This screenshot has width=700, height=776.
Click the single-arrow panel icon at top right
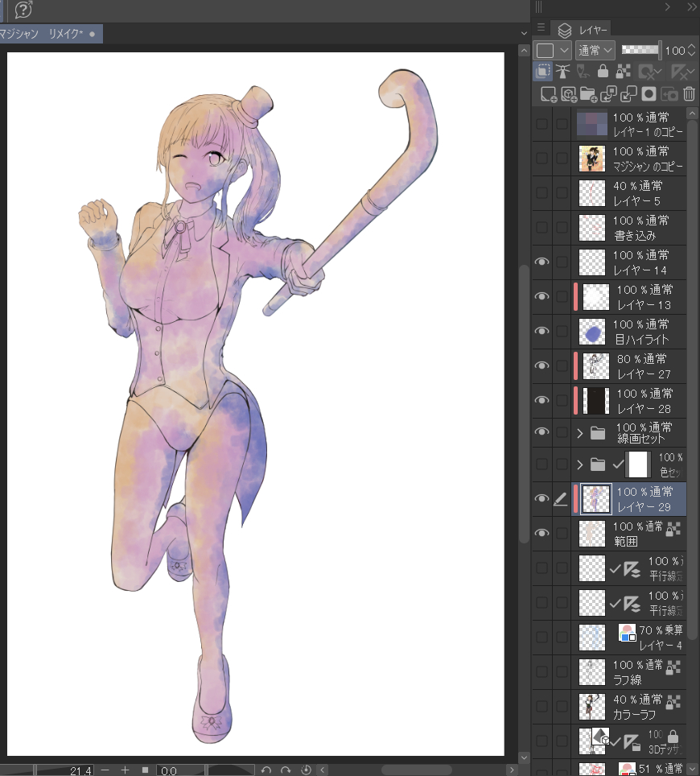tap(667, 7)
